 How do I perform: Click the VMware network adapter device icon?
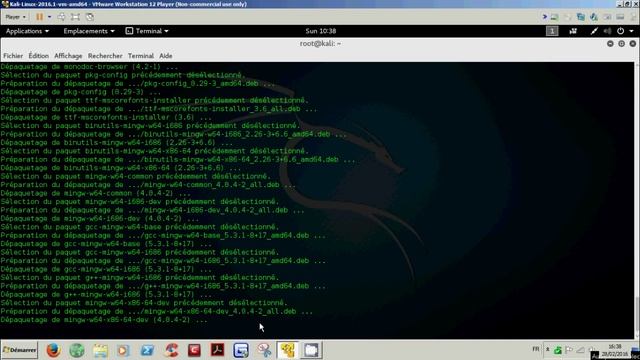click(x=581, y=17)
